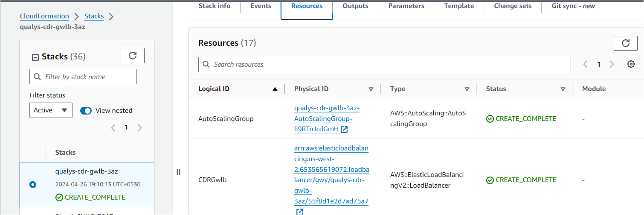Click the AutoScalingGroup logical ID cell
This screenshot has width=644, height=215.
pyautogui.click(x=226, y=119)
